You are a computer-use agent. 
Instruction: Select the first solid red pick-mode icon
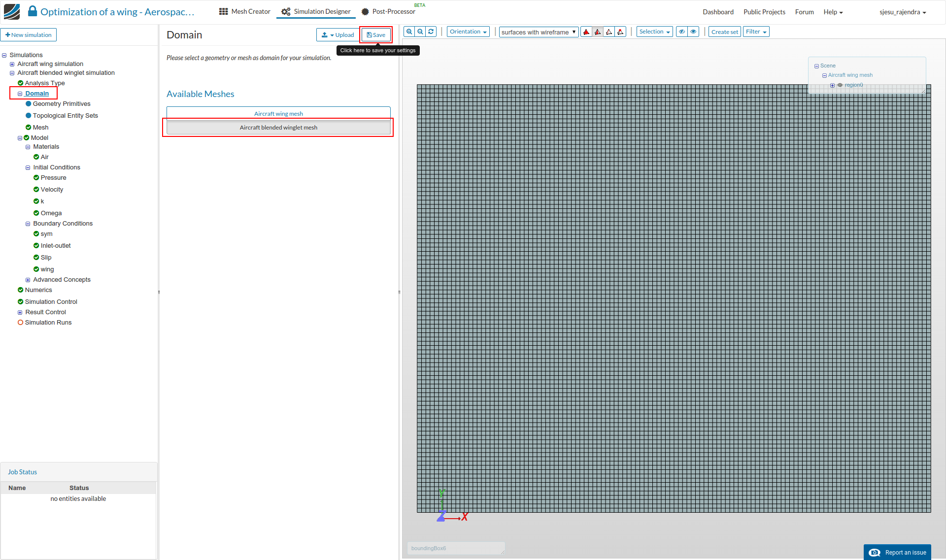(x=586, y=32)
